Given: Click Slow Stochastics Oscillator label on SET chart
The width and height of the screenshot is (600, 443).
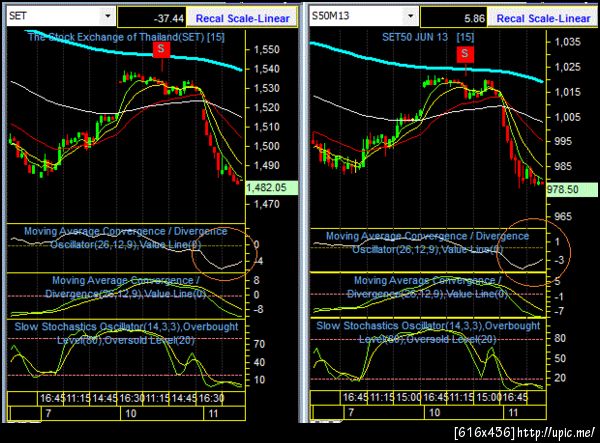Looking at the screenshot, I should [x=126, y=333].
